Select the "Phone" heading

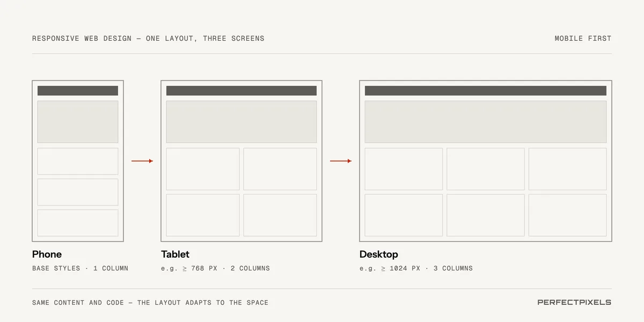click(x=47, y=254)
